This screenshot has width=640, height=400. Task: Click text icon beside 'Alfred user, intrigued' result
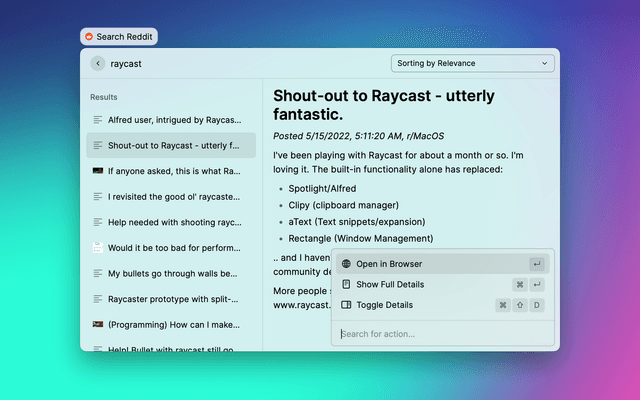(x=97, y=119)
